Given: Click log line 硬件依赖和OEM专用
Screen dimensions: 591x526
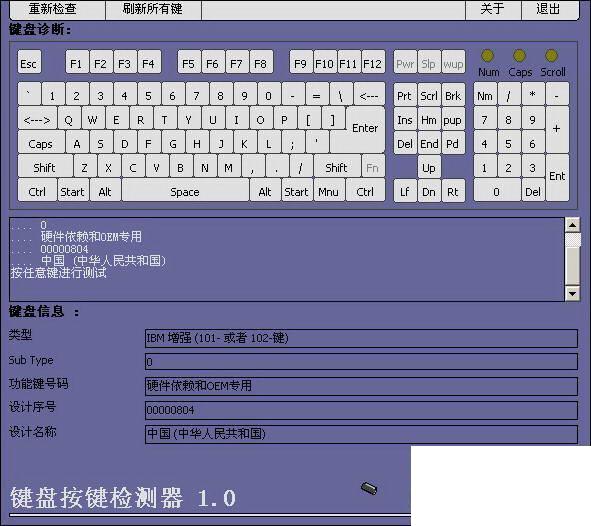Looking at the screenshot, I should click(x=91, y=237).
